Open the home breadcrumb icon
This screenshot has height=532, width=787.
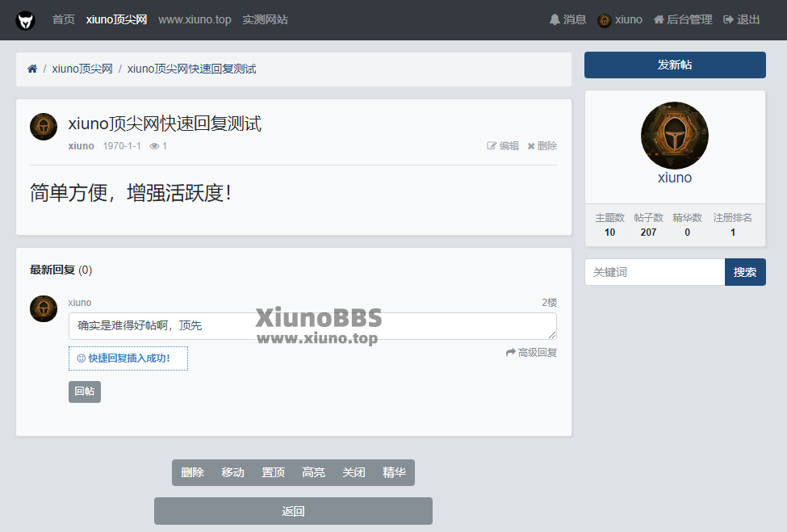click(32, 69)
